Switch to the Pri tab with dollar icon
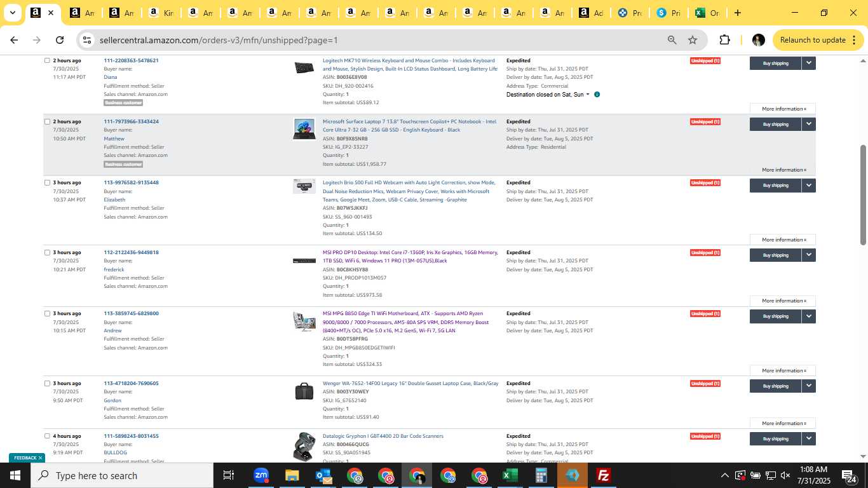This screenshot has height=488, width=868. pos(668,13)
